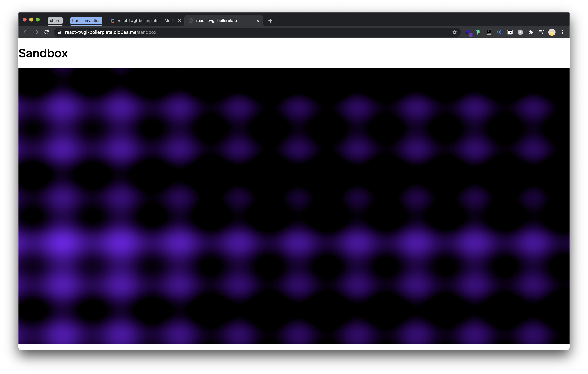Go back to the previous page

click(26, 32)
